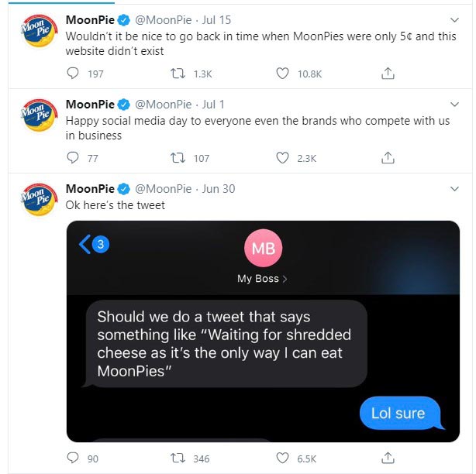This screenshot has height=474, width=476.
Task: Open the Jun 30 tweet dropdown arrow
Action: click(x=454, y=189)
